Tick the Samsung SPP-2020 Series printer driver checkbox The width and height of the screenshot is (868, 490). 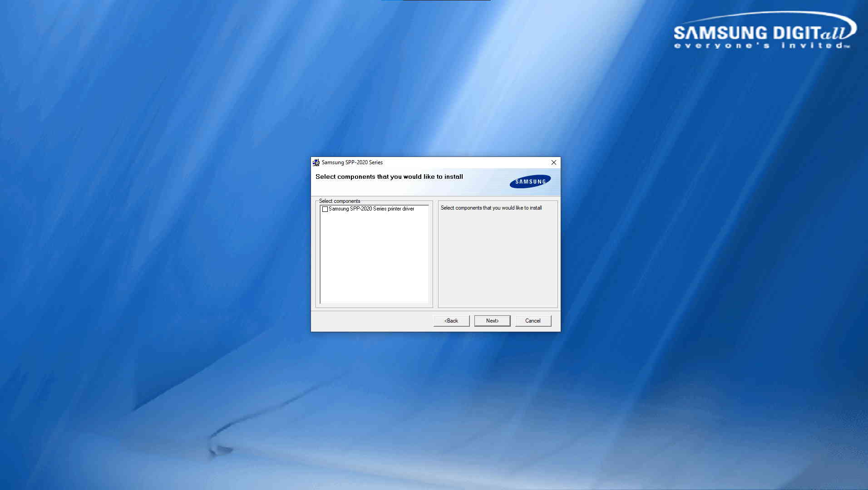pos(325,209)
